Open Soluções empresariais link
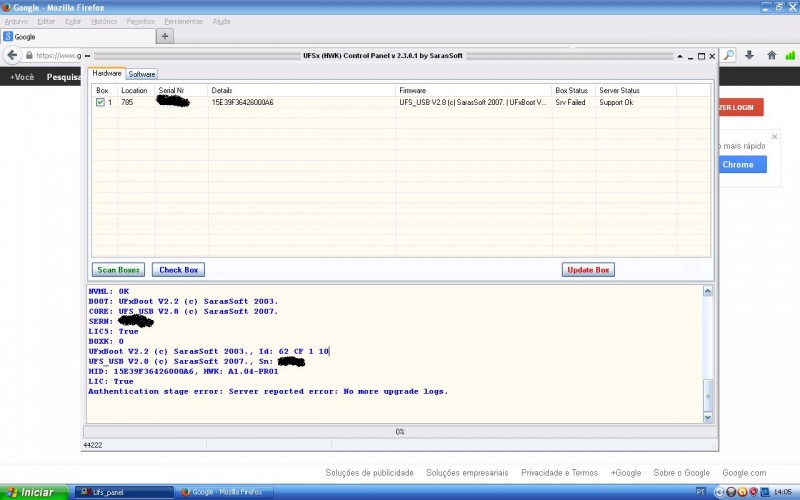 point(467,473)
